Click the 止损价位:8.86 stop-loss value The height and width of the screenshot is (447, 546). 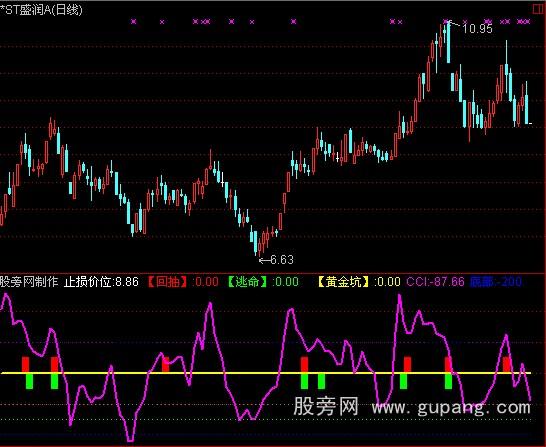(101, 282)
